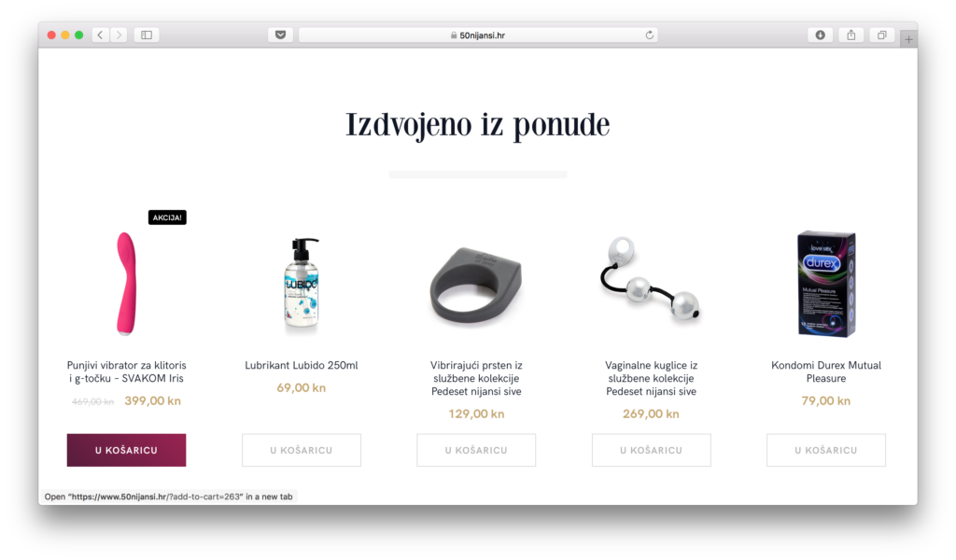Go back with Safari's back arrow
The width and height of the screenshot is (956, 560).
pyautogui.click(x=101, y=35)
